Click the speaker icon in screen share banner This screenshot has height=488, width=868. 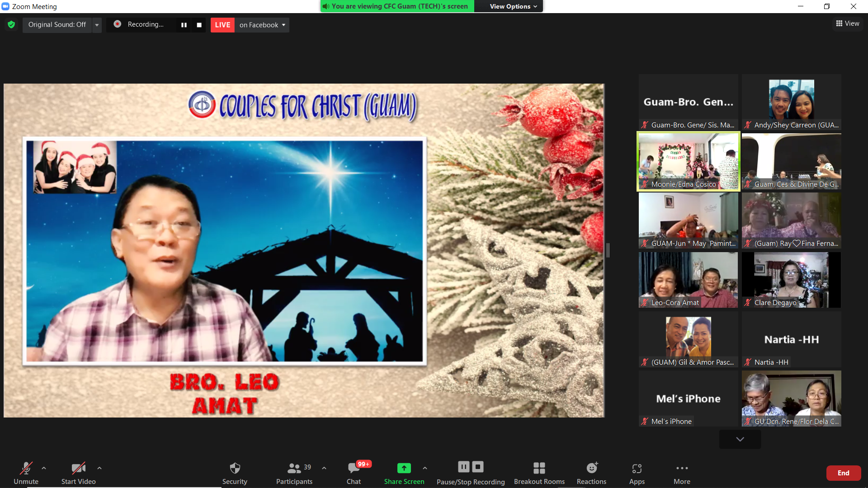coord(325,6)
